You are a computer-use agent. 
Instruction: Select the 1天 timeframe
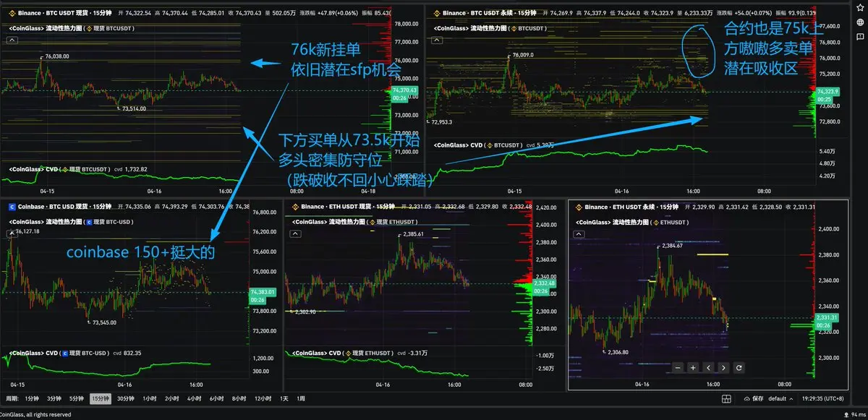pyautogui.click(x=284, y=398)
